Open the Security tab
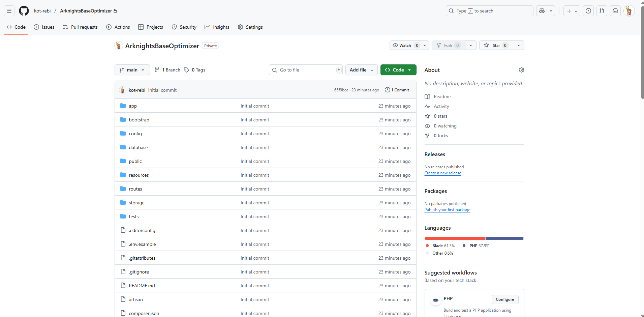The height and width of the screenshot is (317, 644). coord(184,27)
